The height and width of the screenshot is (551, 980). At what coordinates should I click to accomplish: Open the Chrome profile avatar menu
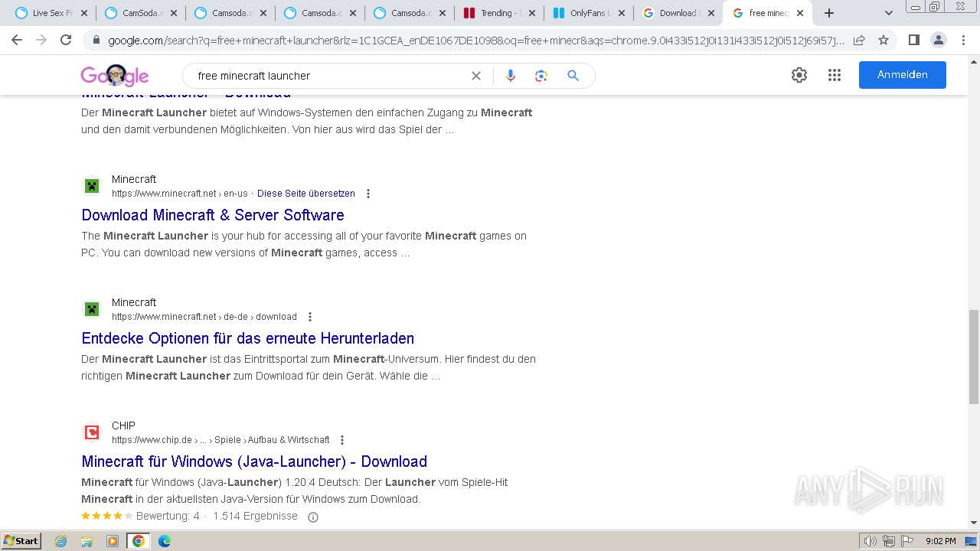(x=938, y=40)
